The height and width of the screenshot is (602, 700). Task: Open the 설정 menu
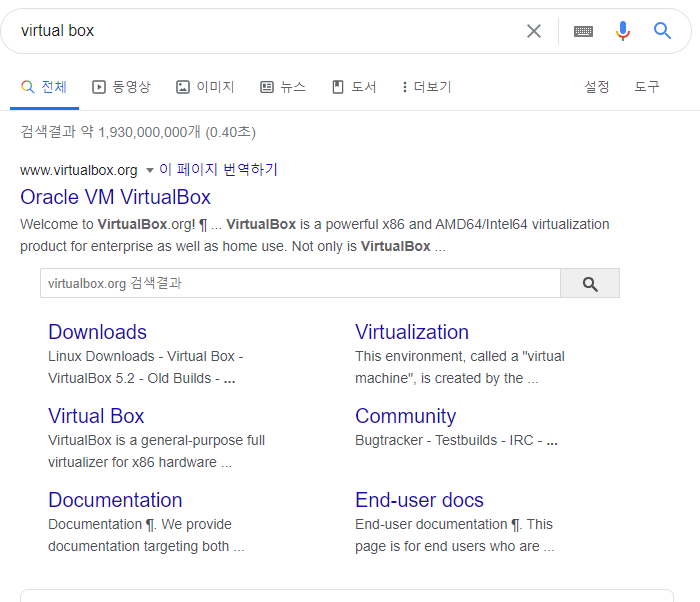[597, 87]
